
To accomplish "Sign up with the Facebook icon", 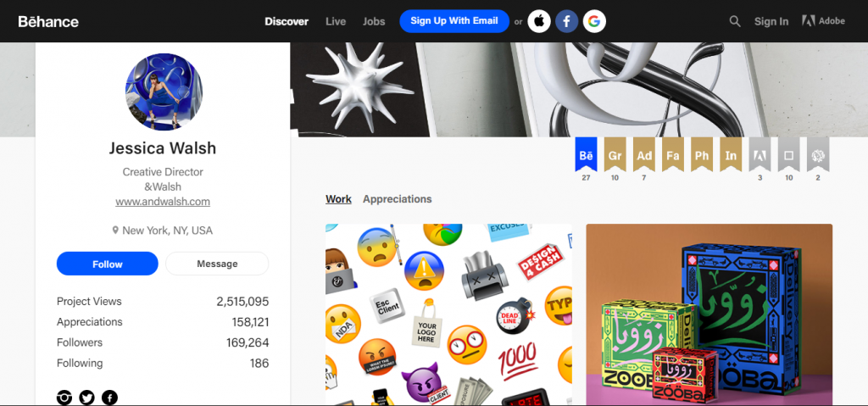I will click(x=567, y=21).
